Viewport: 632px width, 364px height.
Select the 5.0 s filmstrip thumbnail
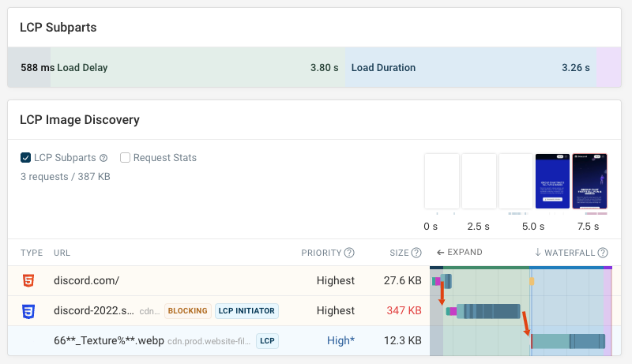pos(552,181)
